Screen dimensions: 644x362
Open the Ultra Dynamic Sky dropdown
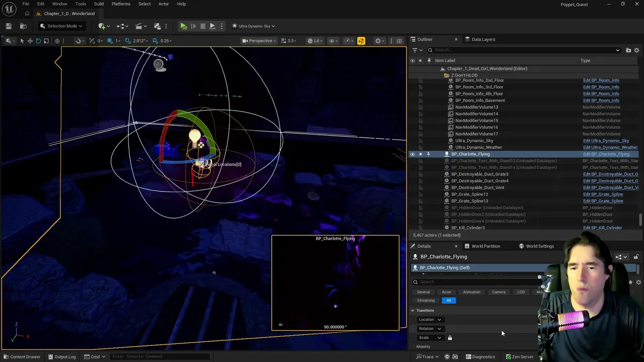point(254,26)
